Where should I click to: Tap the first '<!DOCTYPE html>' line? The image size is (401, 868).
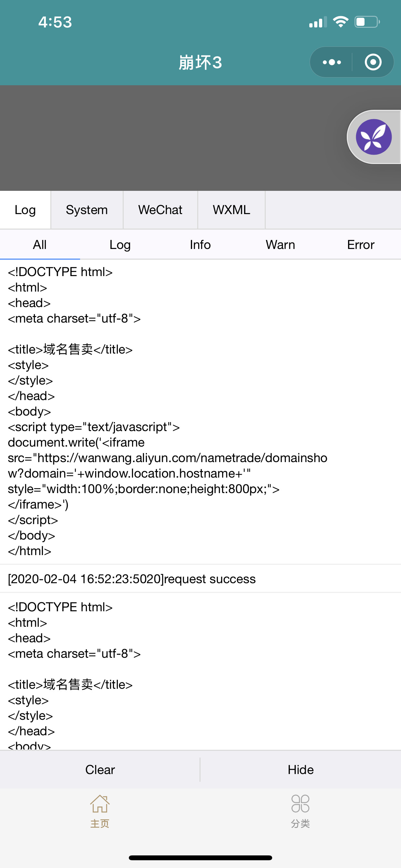click(60, 272)
